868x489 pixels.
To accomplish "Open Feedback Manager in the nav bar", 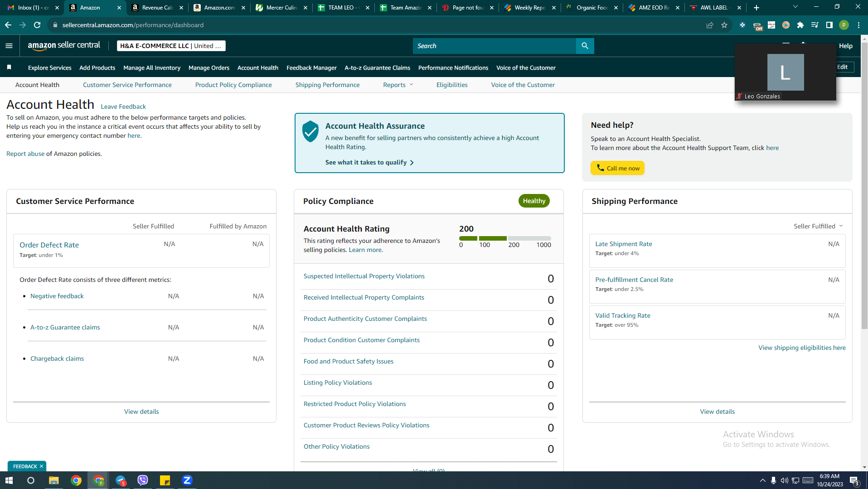I will [311, 68].
